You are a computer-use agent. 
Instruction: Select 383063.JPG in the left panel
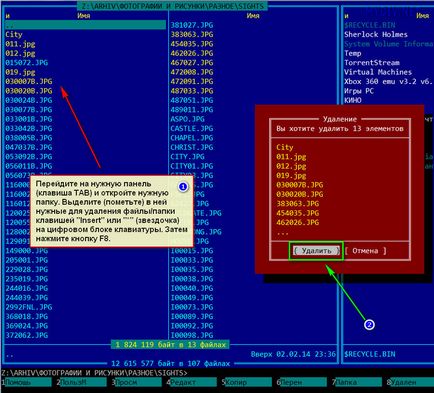(192, 34)
